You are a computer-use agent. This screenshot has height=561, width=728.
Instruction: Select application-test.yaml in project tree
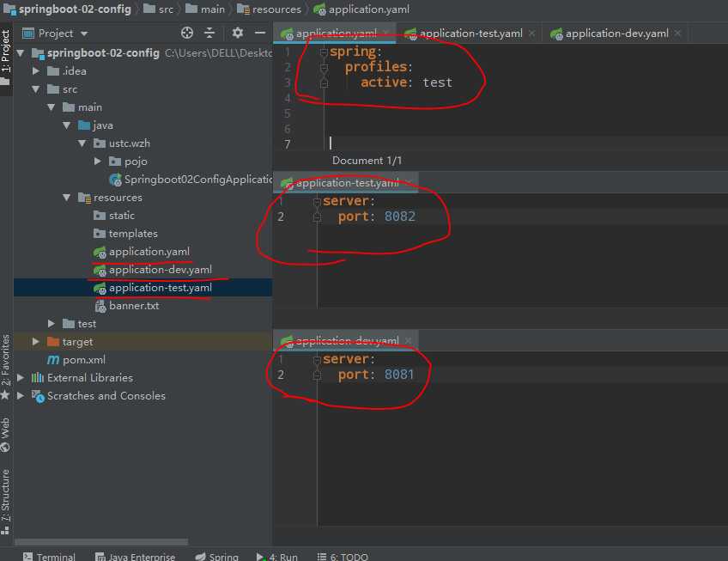161,288
